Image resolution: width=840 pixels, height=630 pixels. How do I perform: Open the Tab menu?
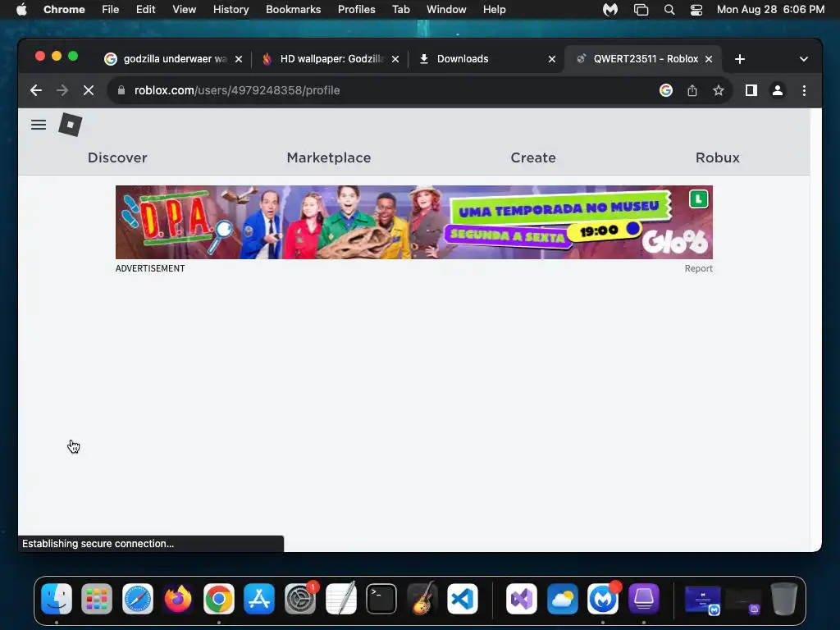coord(400,10)
